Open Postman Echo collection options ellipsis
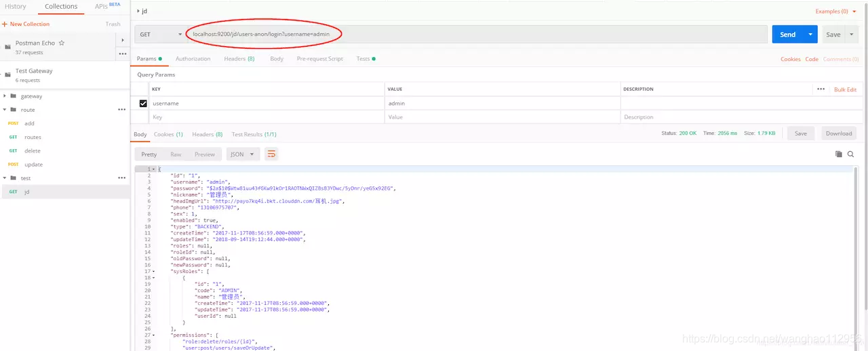868x351 pixels. pos(123,53)
